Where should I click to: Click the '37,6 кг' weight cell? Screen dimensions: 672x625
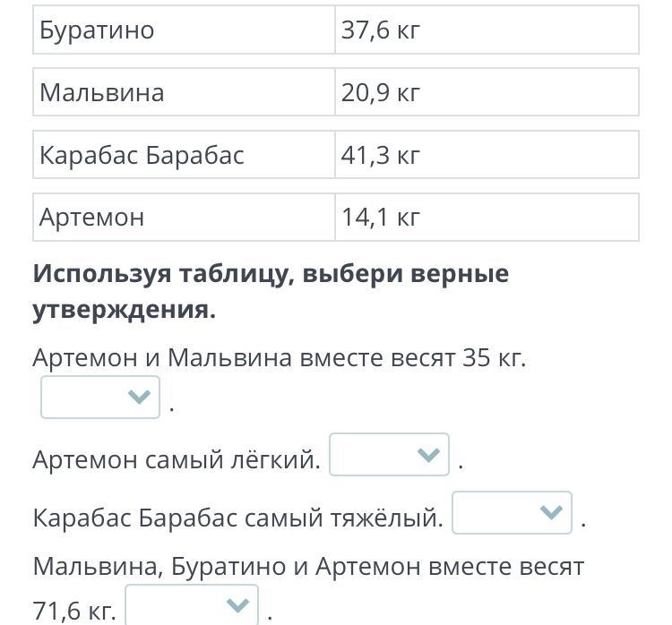487,30
